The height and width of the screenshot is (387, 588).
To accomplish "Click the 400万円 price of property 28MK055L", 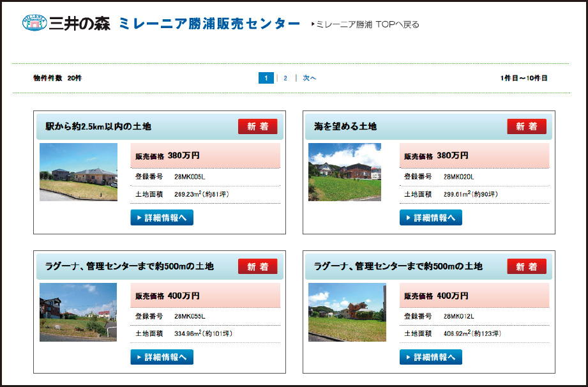I will pos(184,296).
